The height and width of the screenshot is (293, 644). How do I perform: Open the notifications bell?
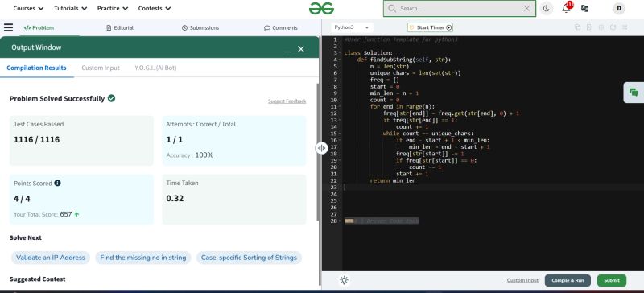tap(567, 8)
